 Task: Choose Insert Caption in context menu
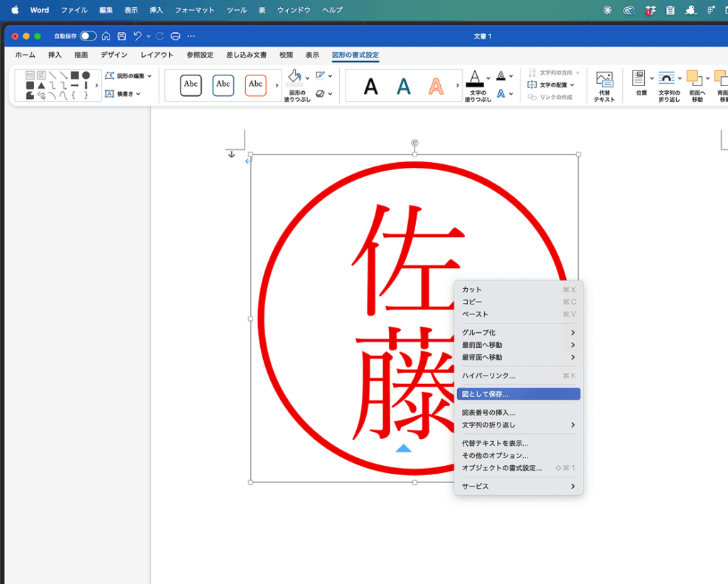coord(518,413)
